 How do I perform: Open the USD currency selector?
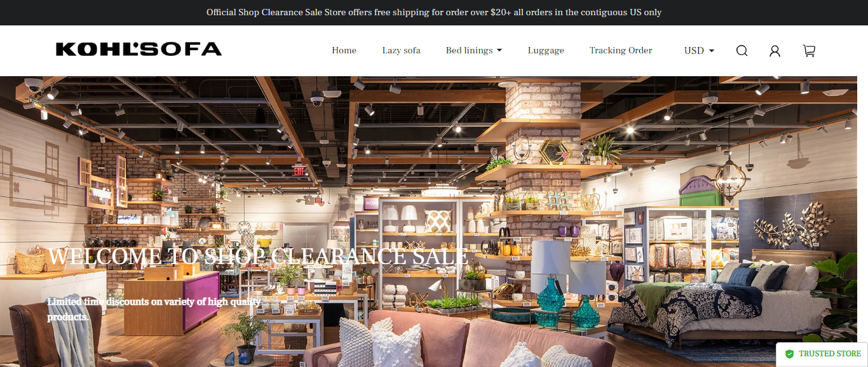699,51
